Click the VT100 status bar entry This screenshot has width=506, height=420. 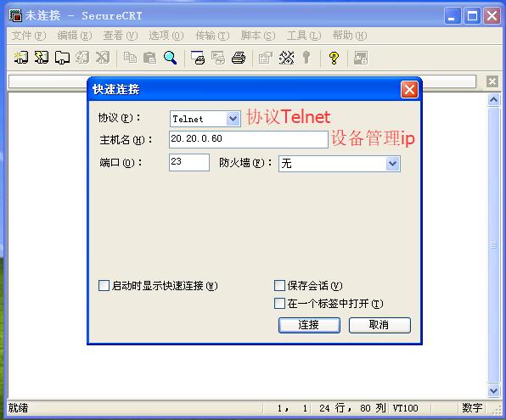405,408
